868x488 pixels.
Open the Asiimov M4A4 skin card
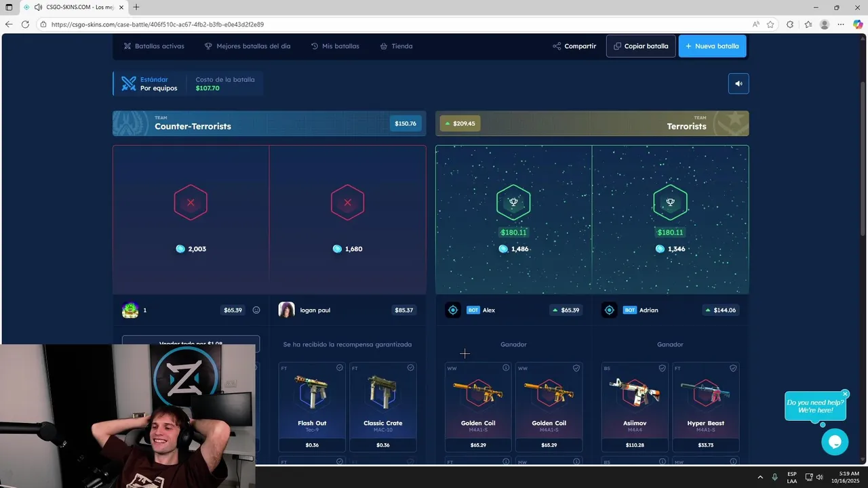(635, 407)
